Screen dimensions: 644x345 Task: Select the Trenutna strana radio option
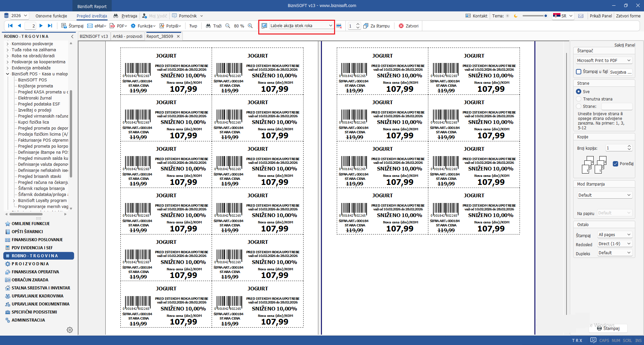(x=579, y=99)
